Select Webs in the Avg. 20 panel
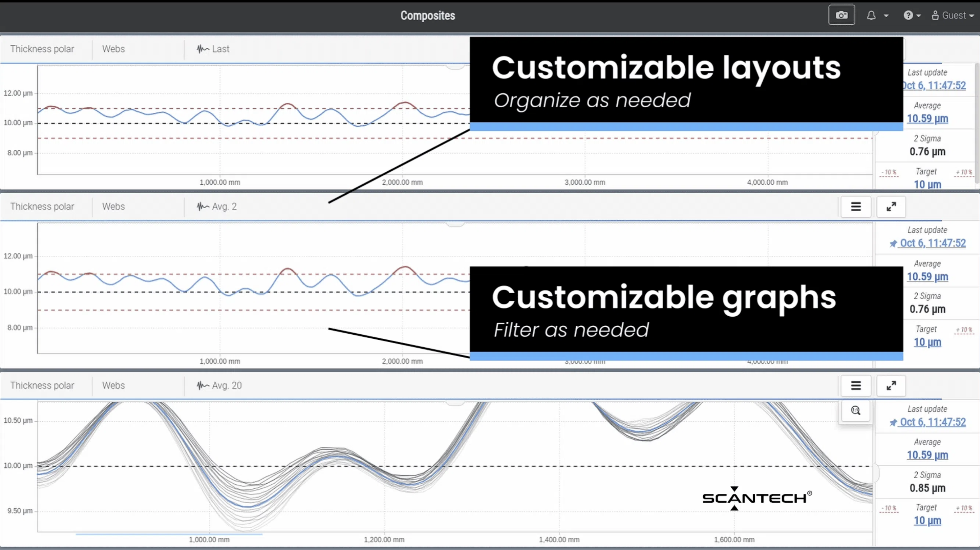This screenshot has height=550, width=980. pyautogui.click(x=113, y=386)
